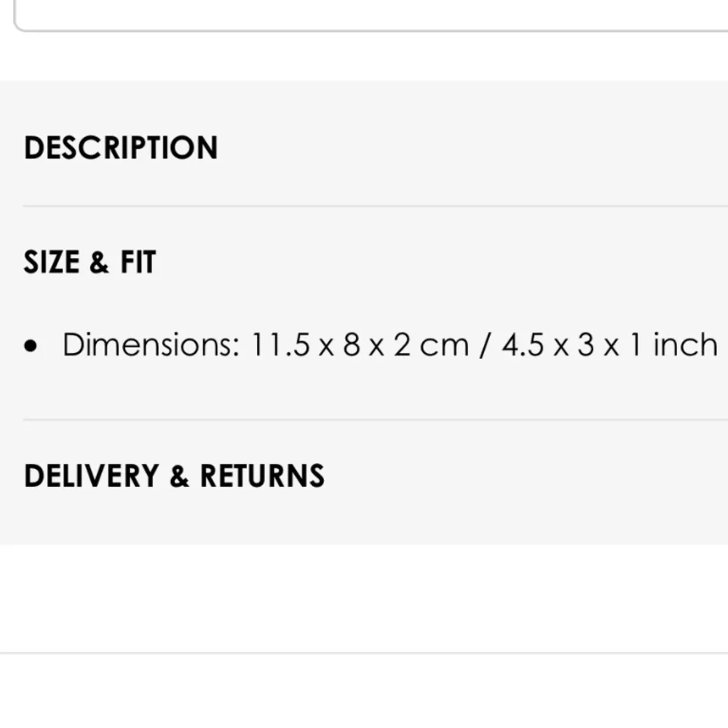Click the word "RETURNS" in the header
The height and width of the screenshot is (728, 728).
262,476
